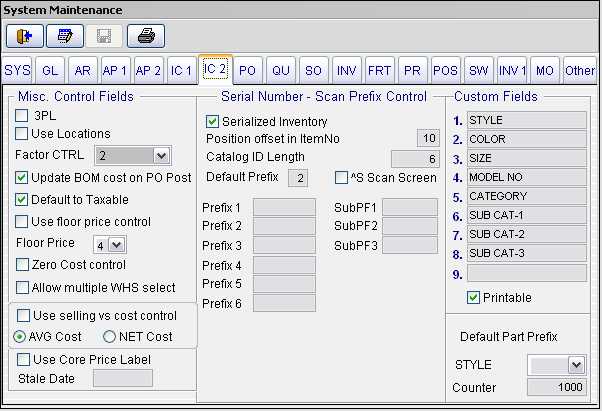Click the SubPF2 input field
The height and width of the screenshot is (411, 602).
point(410,226)
